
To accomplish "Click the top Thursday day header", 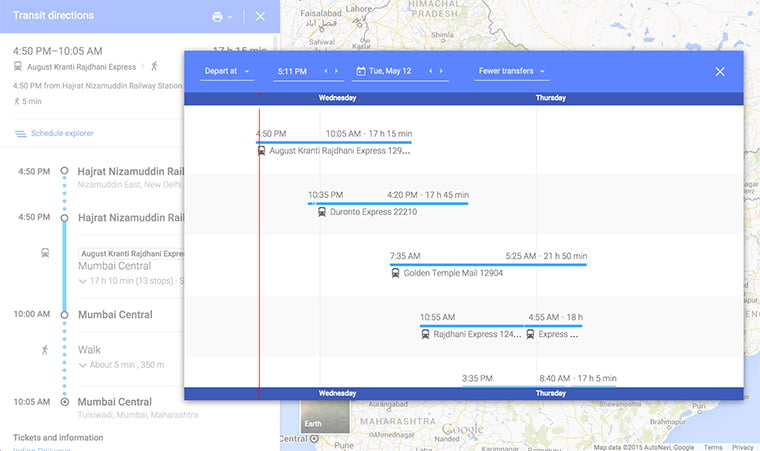I will [x=551, y=98].
